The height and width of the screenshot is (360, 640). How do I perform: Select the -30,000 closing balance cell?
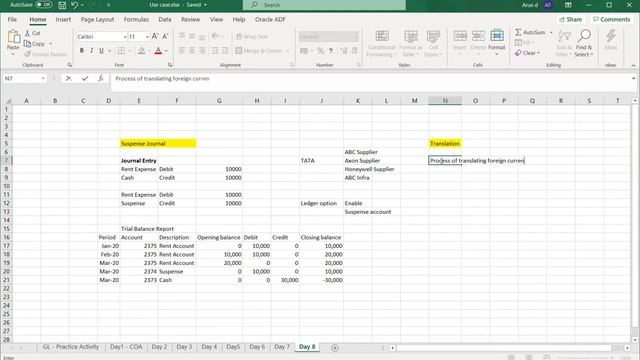click(321, 280)
